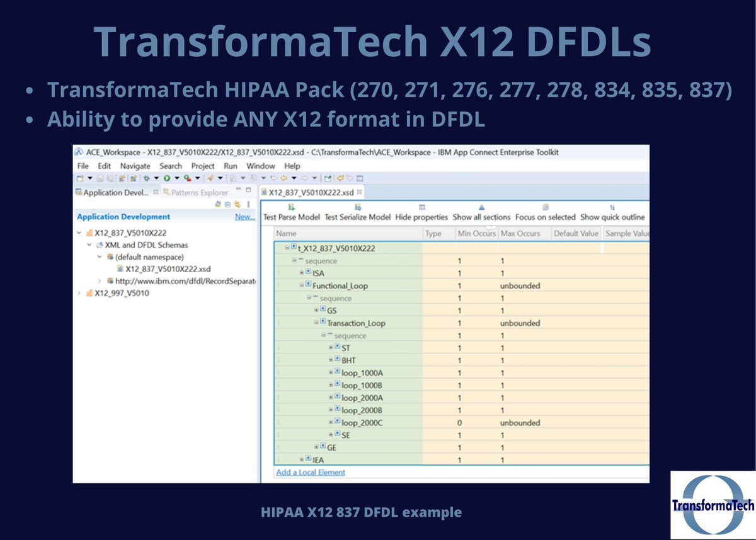The width and height of the screenshot is (756, 540).
Task: Select X12_837_V5010X222.xsd file in tree
Action: pos(164,268)
